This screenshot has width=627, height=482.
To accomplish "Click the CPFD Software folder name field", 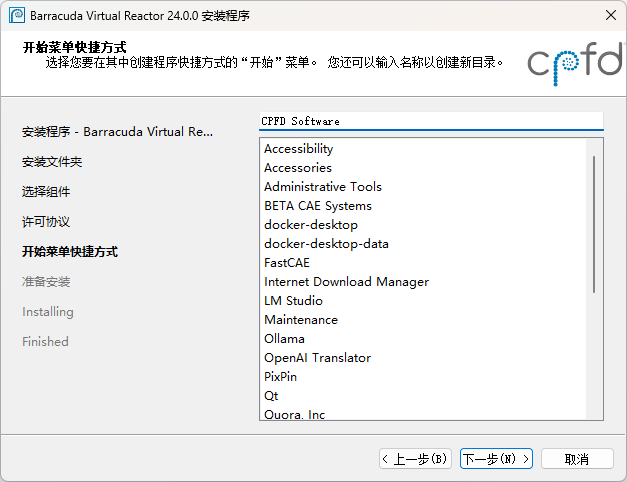I will [431, 121].
